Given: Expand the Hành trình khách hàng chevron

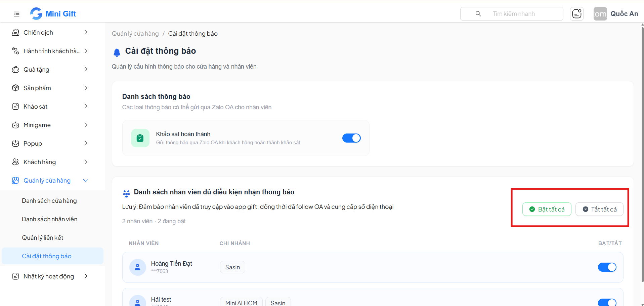Looking at the screenshot, I should point(86,51).
